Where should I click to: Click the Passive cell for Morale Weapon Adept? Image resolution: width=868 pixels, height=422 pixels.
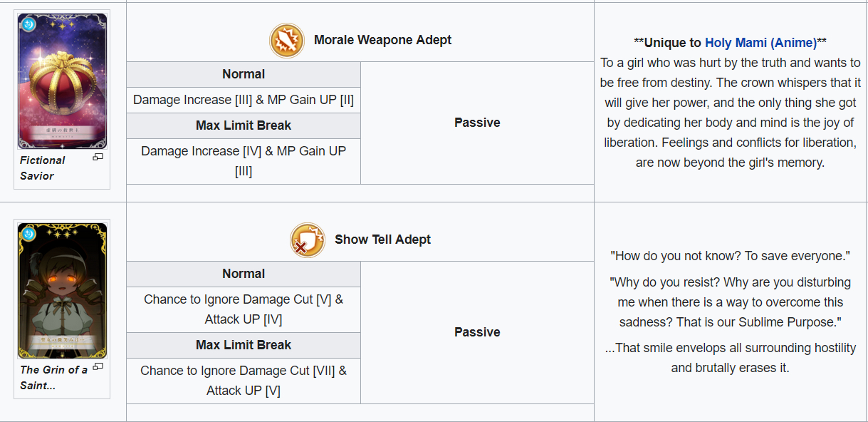[x=477, y=123]
